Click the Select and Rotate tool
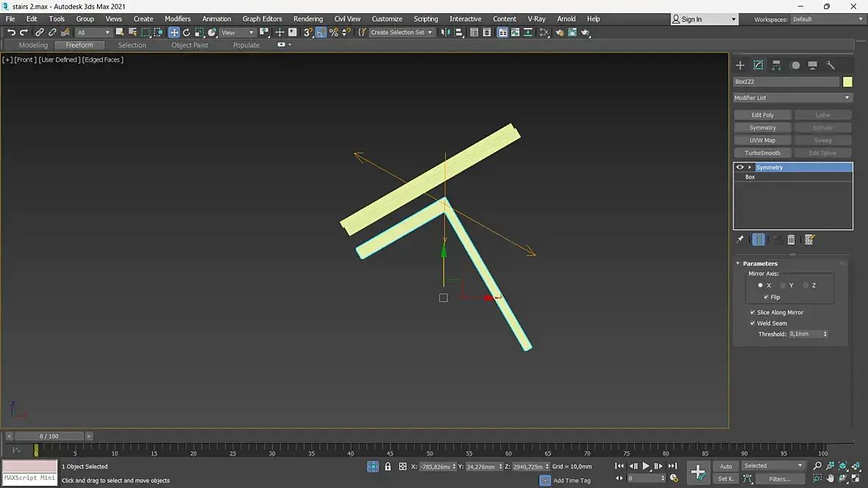The width and height of the screenshot is (868, 488). pos(186,32)
